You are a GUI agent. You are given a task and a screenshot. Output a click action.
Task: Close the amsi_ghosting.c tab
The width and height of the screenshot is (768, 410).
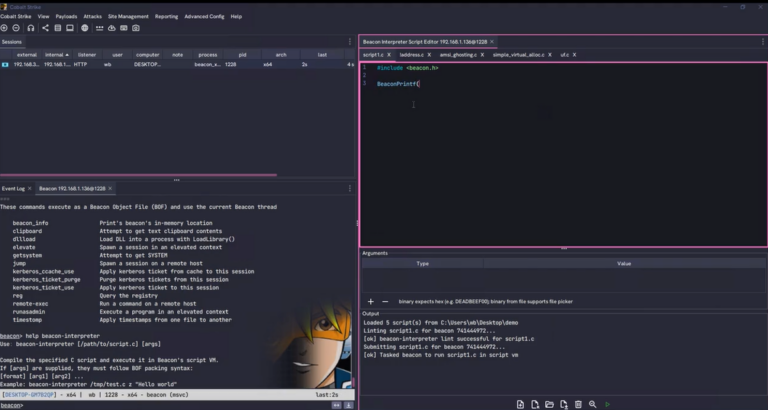[x=482, y=55]
